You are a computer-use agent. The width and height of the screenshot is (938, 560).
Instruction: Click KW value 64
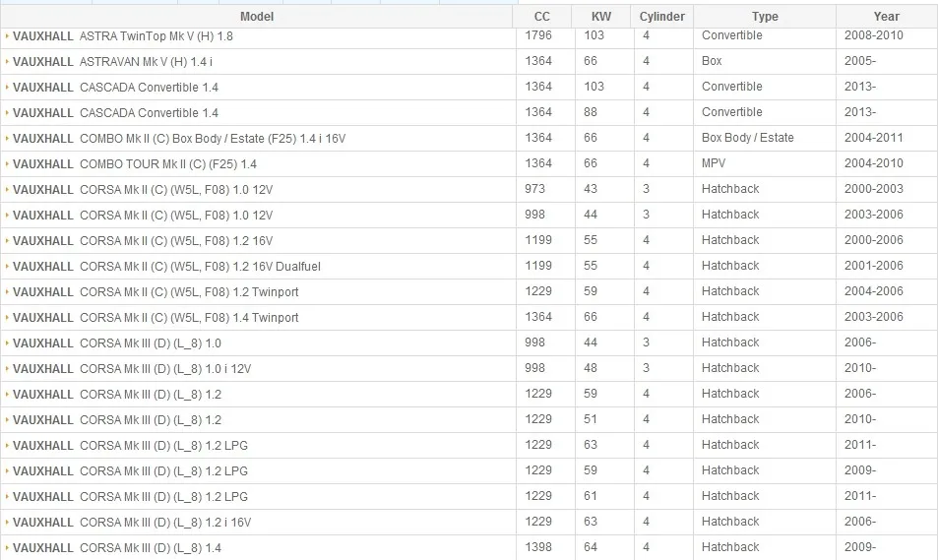coord(591,547)
